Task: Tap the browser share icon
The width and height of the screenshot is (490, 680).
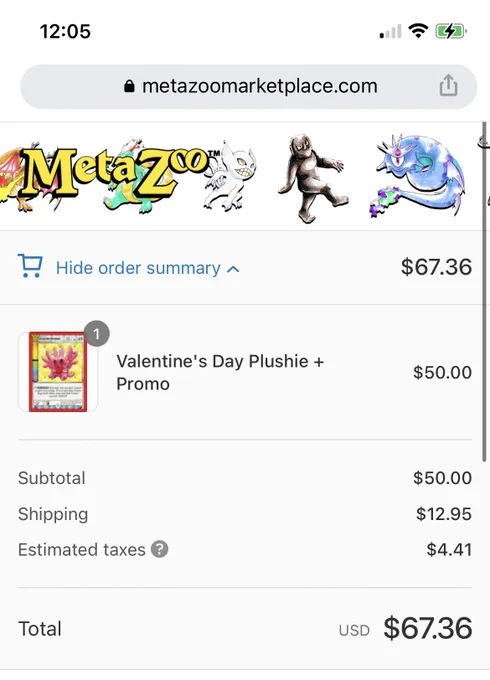Action: point(448,85)
